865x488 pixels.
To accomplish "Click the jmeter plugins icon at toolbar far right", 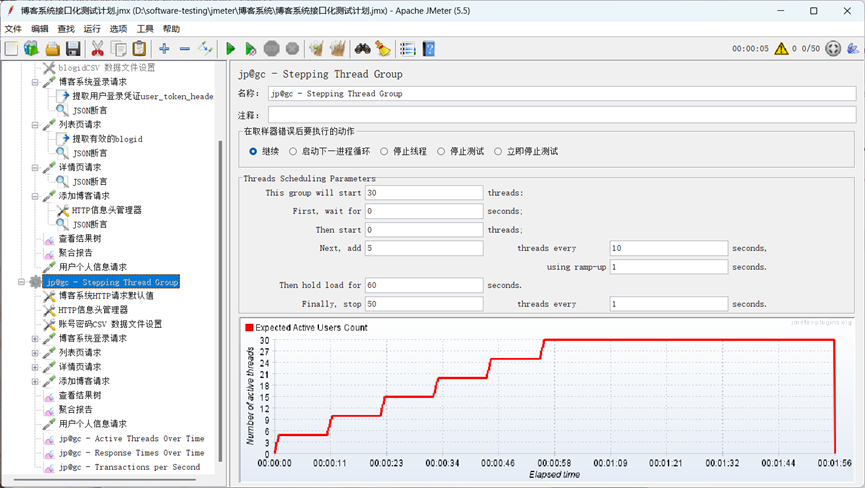I will 853,49.
